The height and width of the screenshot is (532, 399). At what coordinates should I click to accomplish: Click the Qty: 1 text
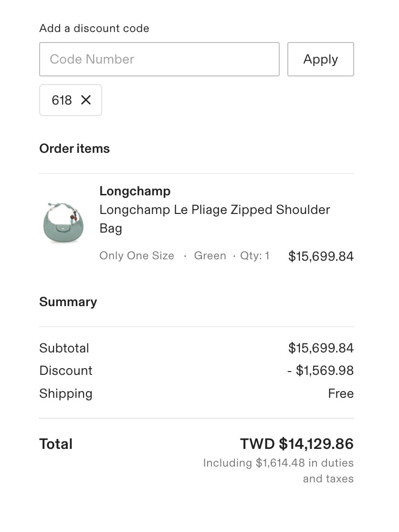254,256
